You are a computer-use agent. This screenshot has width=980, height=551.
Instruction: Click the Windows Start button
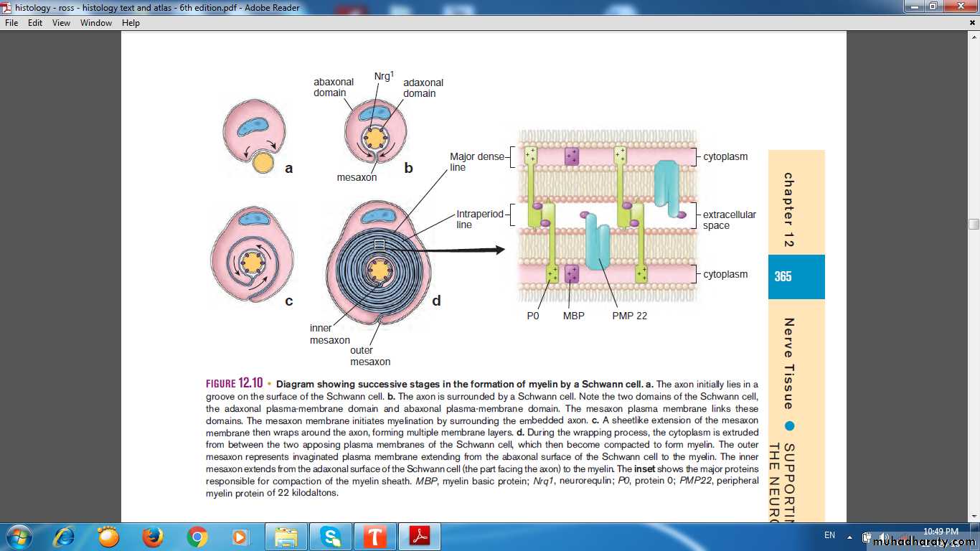18,537
